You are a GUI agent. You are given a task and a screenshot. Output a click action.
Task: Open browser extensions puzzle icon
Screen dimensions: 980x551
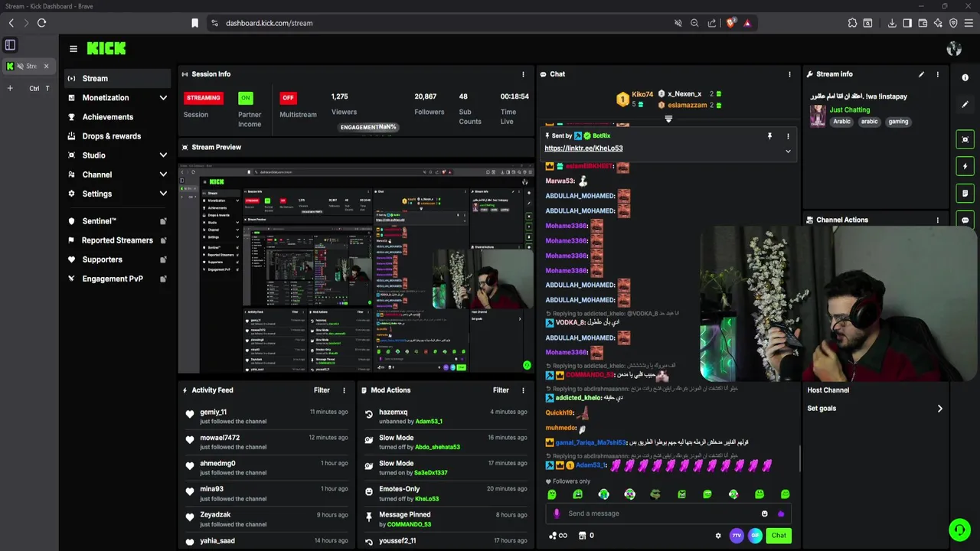click(x=852, y=23)
